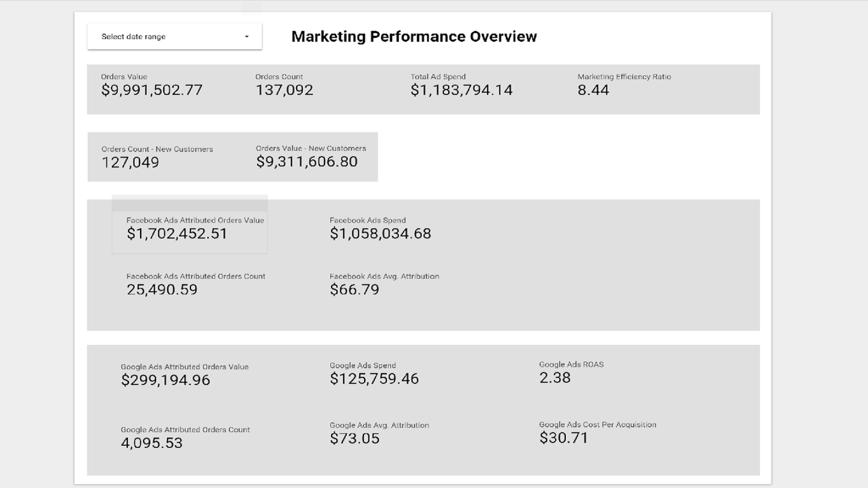The height and width of the screenshot is (488, 868).
Task: Select the Google Ads Spend scorecard
Action: click(x=374, y=374)
